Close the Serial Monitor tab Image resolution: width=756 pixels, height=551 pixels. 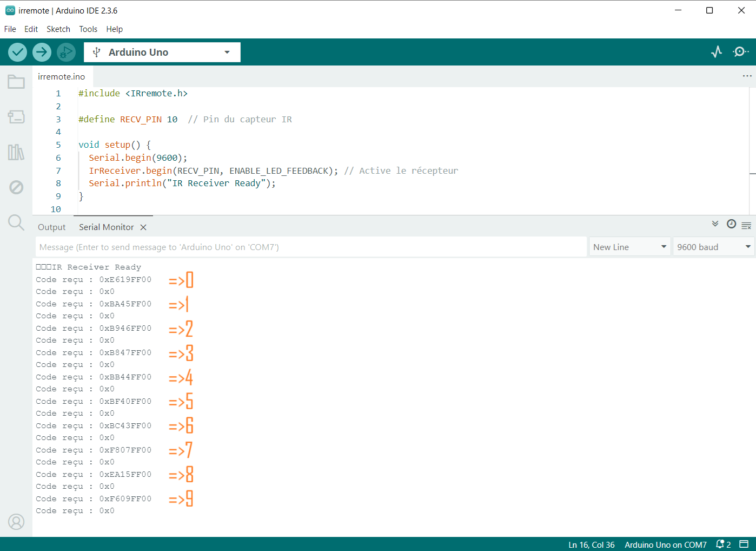click(x=143, y=227)
